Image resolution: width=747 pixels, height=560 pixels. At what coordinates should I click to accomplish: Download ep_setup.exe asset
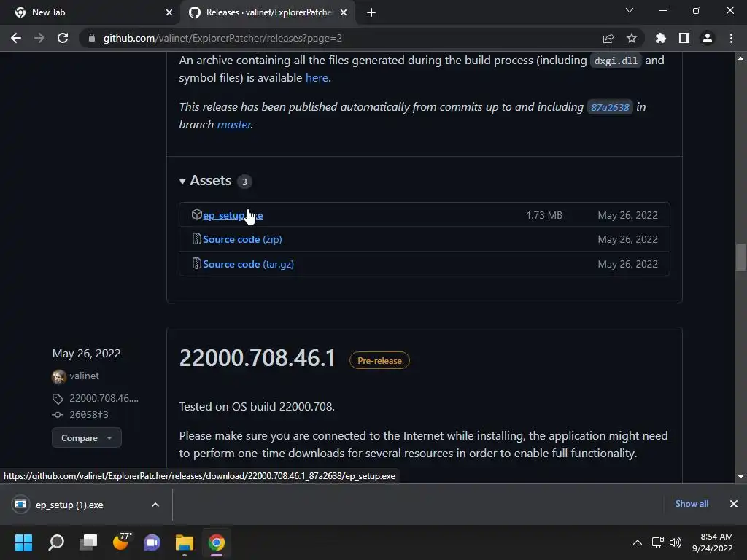click(x=233, y=215)
